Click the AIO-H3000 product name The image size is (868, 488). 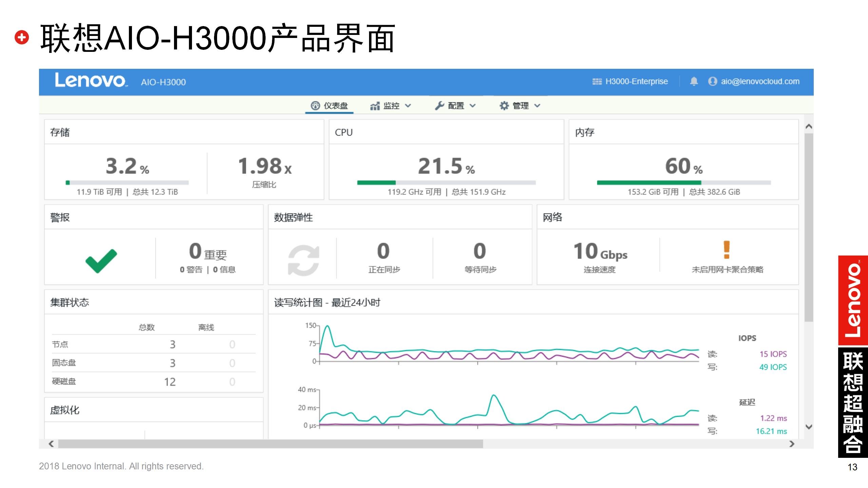[163, 82]
